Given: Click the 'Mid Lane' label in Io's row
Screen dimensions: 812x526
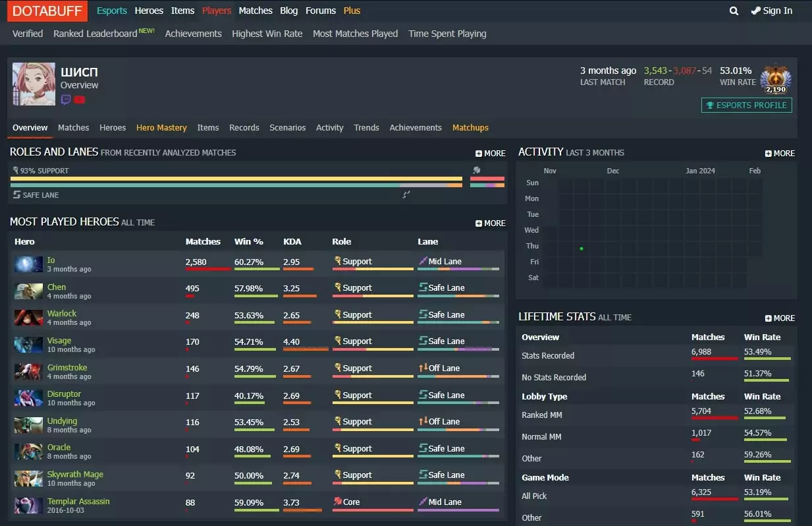Looking at the screenshot, I should (x=445, y=262).
